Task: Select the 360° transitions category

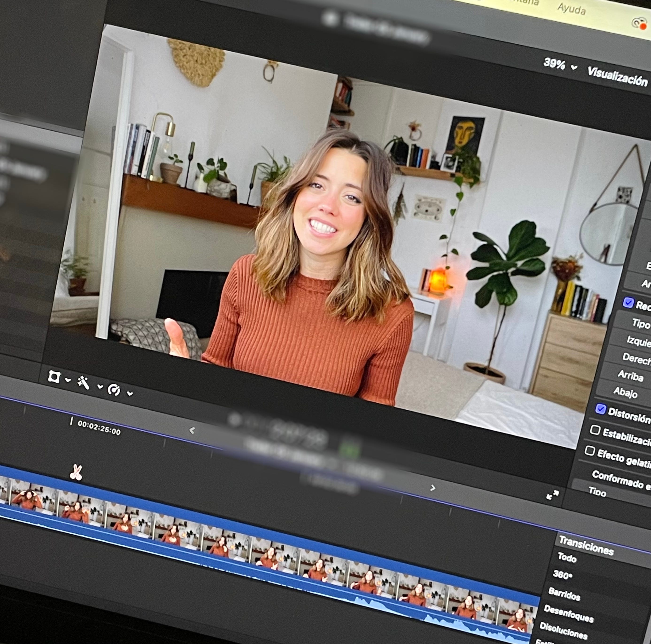Action: (563, 575)
